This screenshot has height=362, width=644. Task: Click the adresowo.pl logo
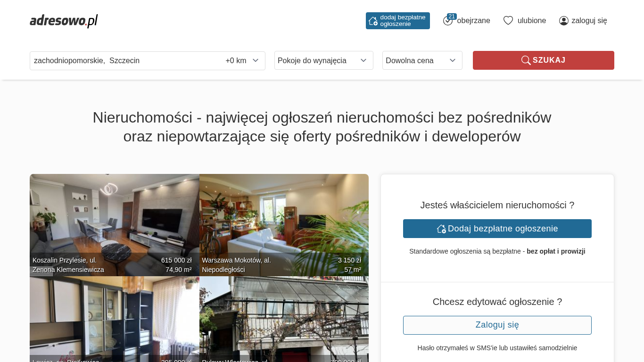64,21
